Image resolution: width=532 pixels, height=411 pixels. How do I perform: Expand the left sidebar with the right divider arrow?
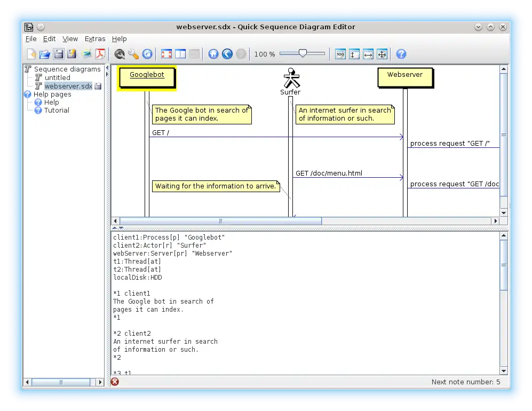[107, 74]
